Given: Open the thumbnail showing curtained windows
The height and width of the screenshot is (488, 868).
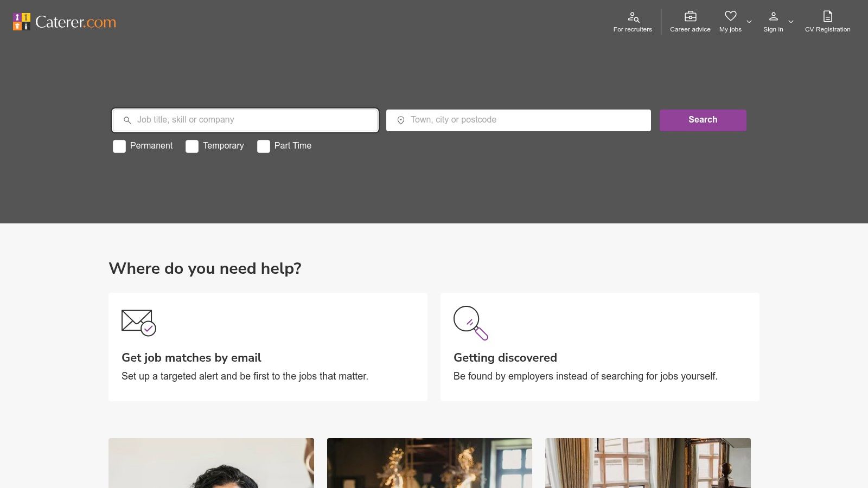Looking at the screenshot, I should coord(648,463).
